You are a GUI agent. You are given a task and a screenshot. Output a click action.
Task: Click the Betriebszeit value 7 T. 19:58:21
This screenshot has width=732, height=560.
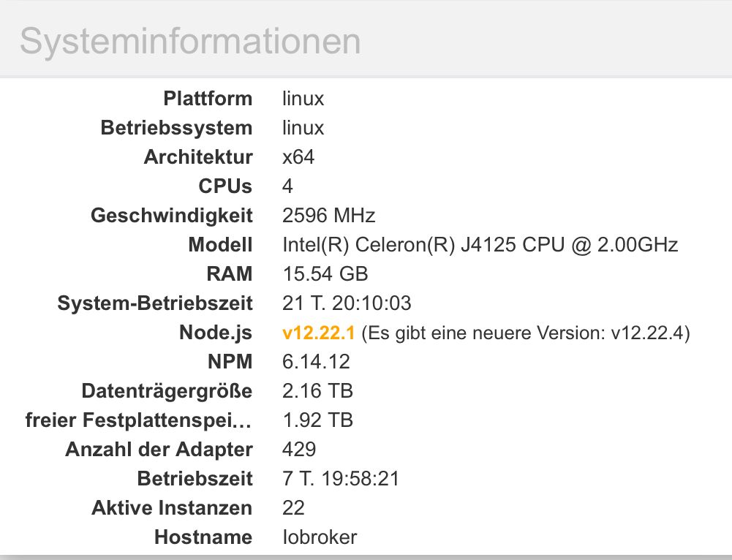(x=341, y=479)
